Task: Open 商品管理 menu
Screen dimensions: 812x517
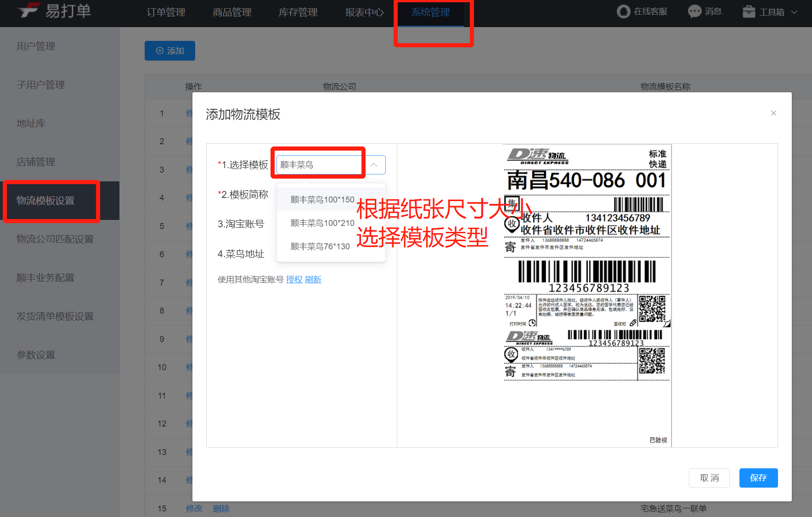Action: point(232,12)
